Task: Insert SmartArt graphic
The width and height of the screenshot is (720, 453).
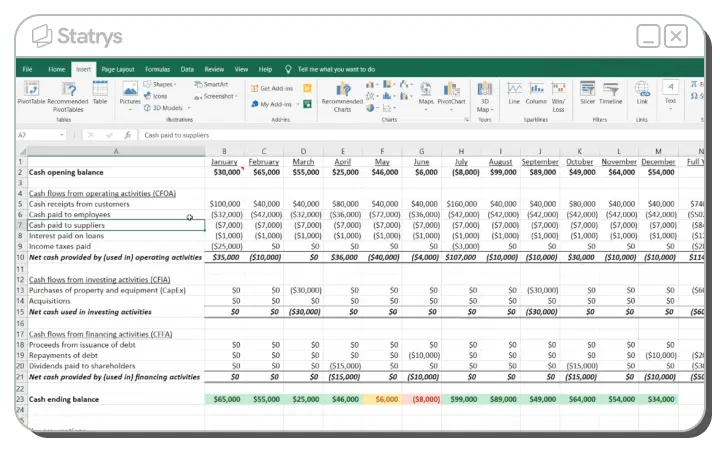Action: click(x=211, y=84)
